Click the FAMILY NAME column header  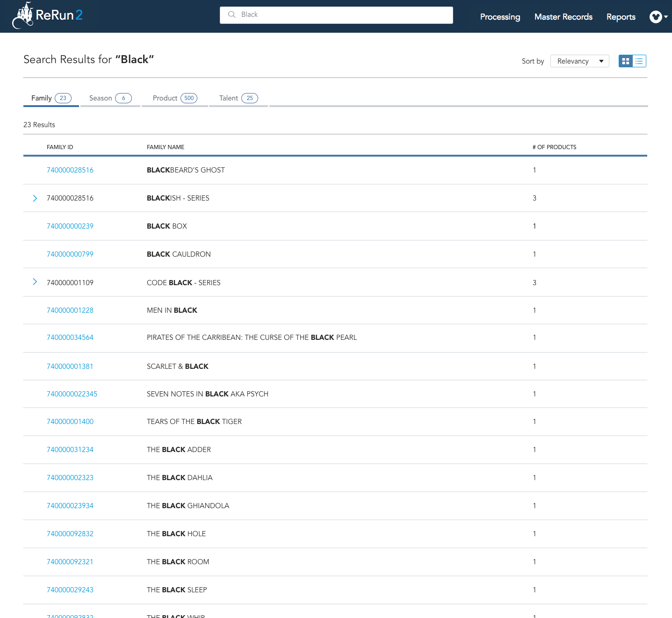166,147
